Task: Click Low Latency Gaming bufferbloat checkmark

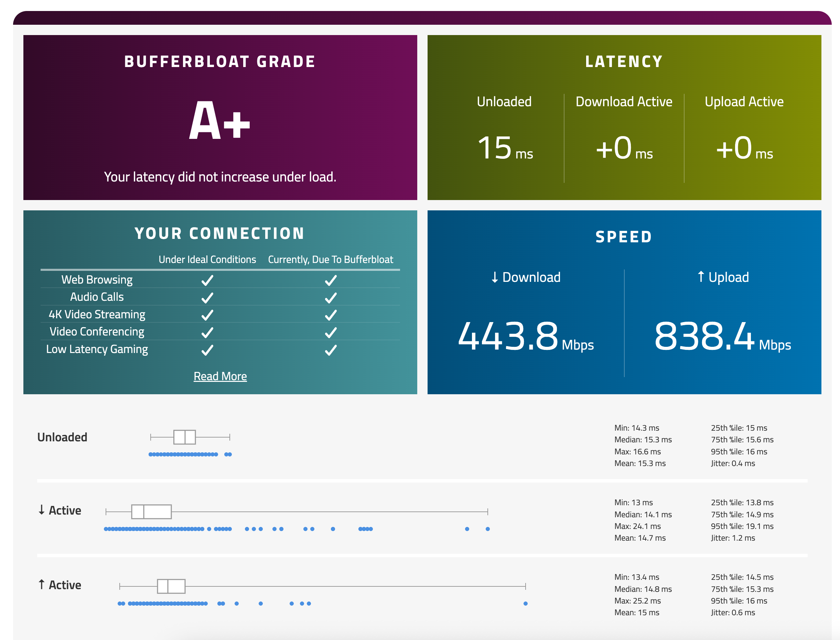Action: [x=330, y=350]
